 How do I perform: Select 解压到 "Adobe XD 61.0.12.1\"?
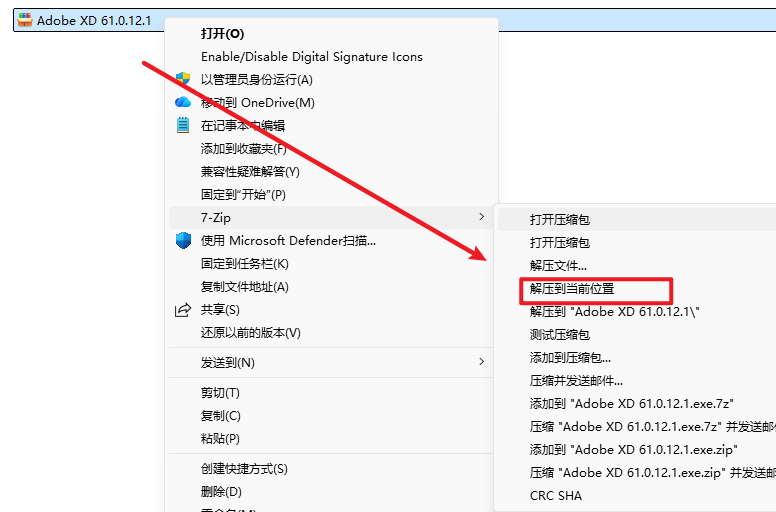tap(614, 312)
